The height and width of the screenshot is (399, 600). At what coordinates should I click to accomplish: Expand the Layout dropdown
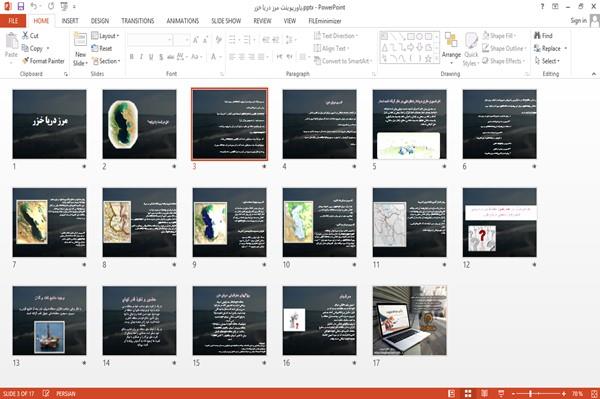pos(105,36)
